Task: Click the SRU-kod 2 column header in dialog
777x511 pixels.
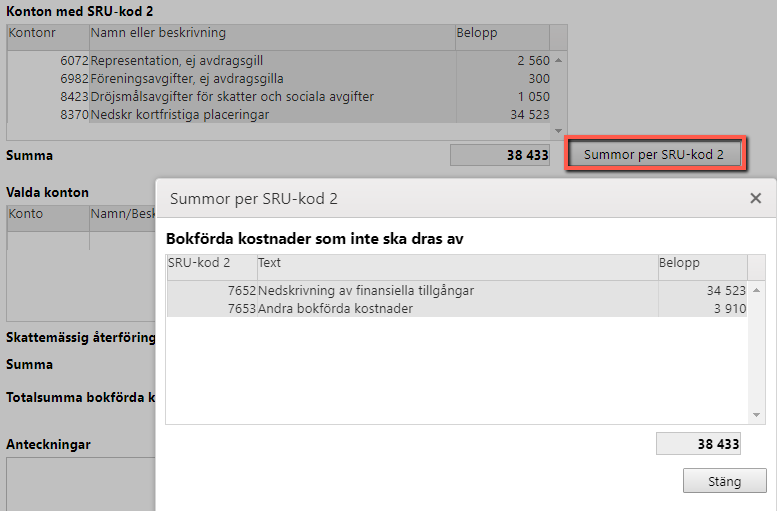Action: click(212, 268)
